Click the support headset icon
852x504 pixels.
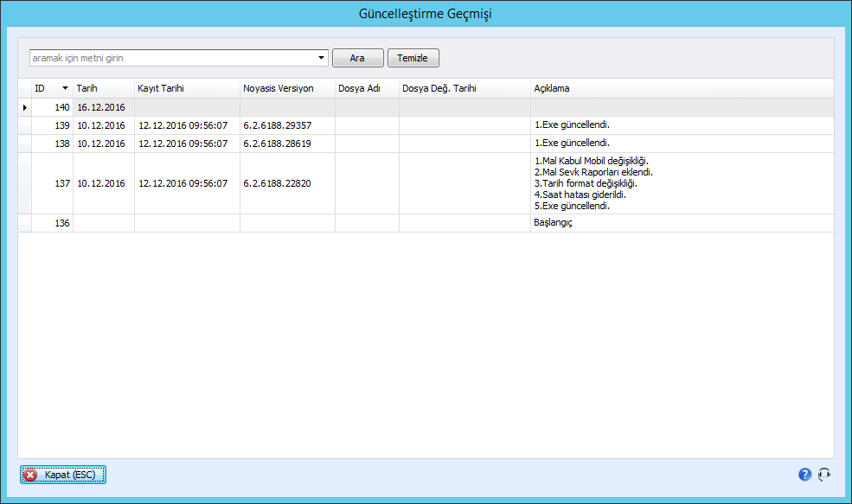824,475
